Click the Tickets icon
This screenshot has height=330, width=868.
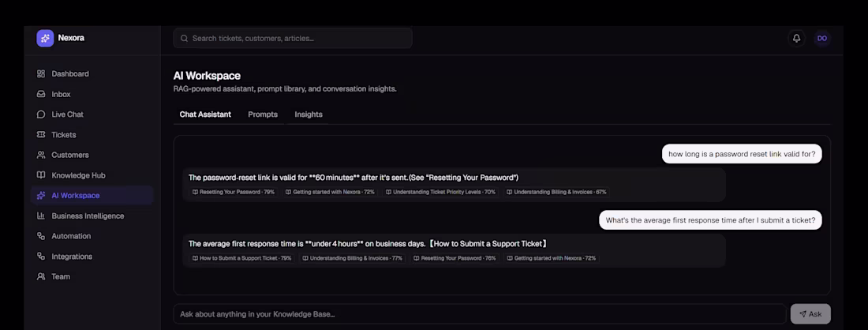tap(41, 134)
